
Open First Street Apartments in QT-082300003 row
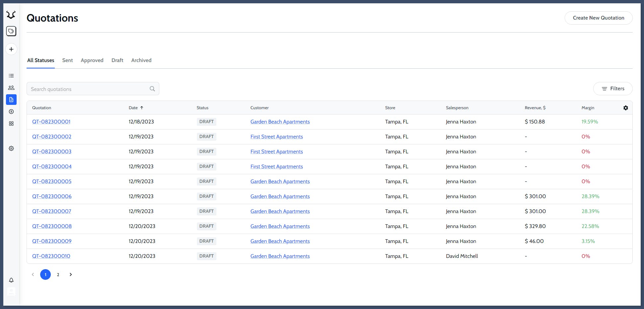pyautogui.click(x=277, y=152)
